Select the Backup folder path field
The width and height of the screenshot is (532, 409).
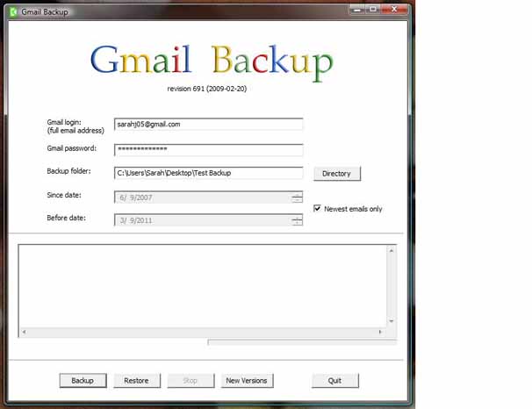[x=209, y=173]
